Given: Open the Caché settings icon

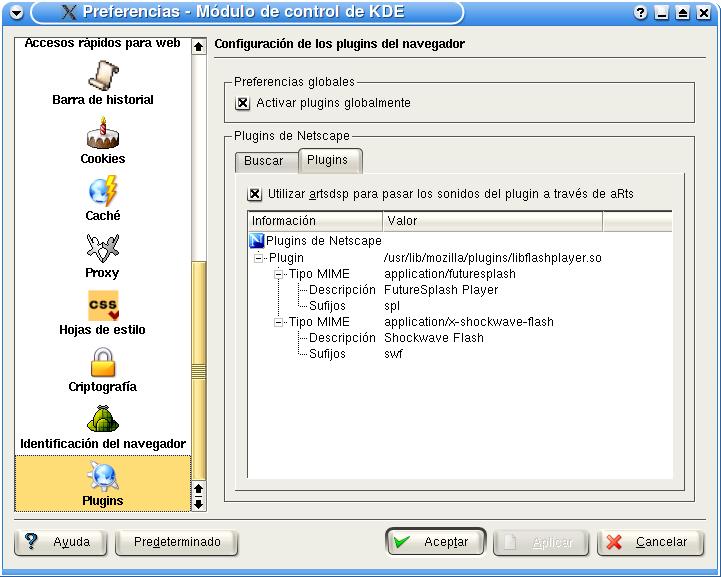Looking at the screenshot, I should tap(103, 191).
